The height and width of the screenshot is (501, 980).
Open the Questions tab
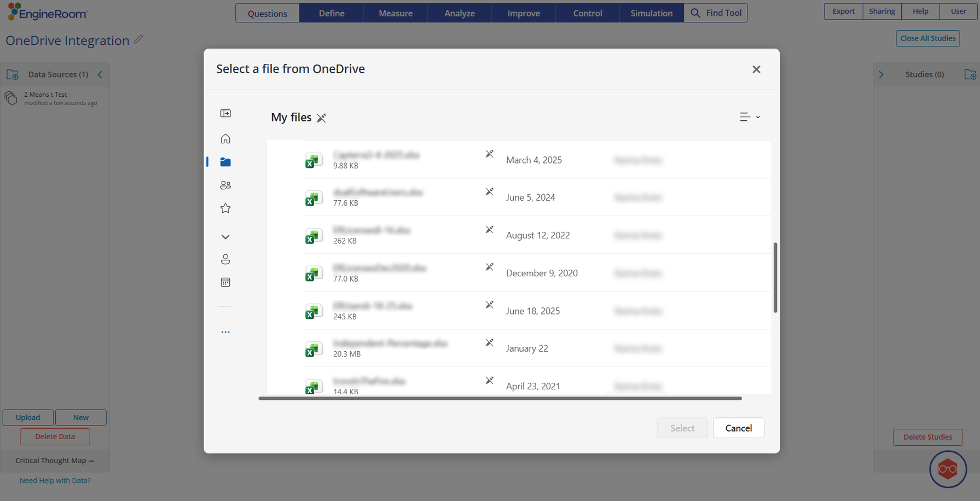tap(268, 13)
